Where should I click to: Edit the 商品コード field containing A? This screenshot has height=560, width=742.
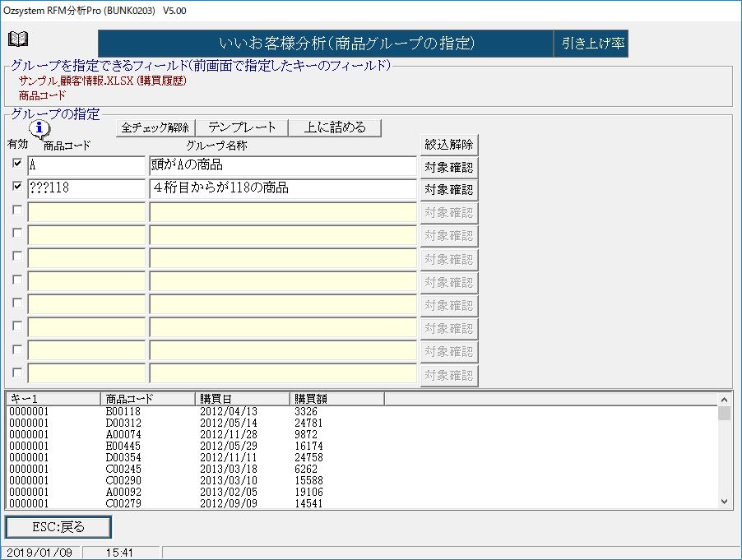86,165
